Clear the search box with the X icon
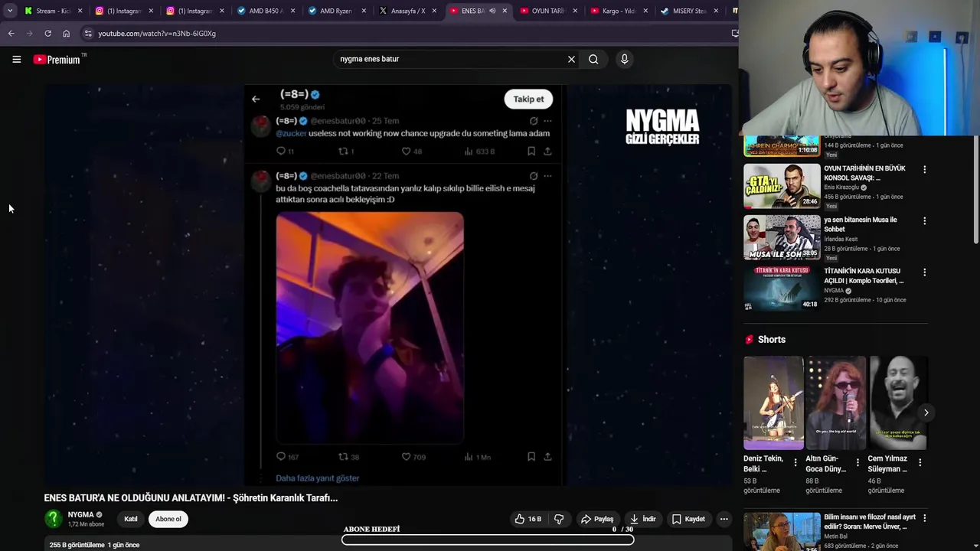Image resolution: width=980 pixels, height=551 pixels. (571, 59)
